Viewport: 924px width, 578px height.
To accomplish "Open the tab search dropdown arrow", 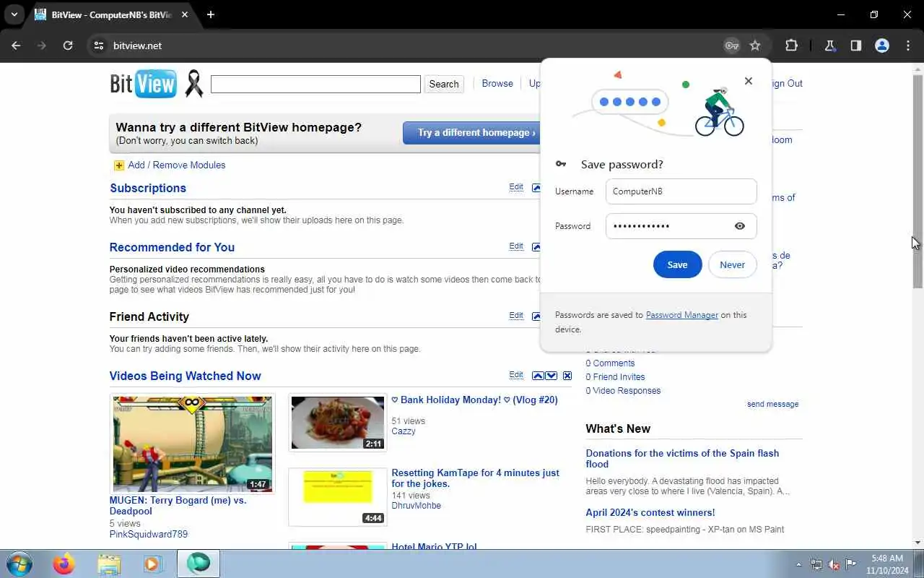I will tap(14, 14).
